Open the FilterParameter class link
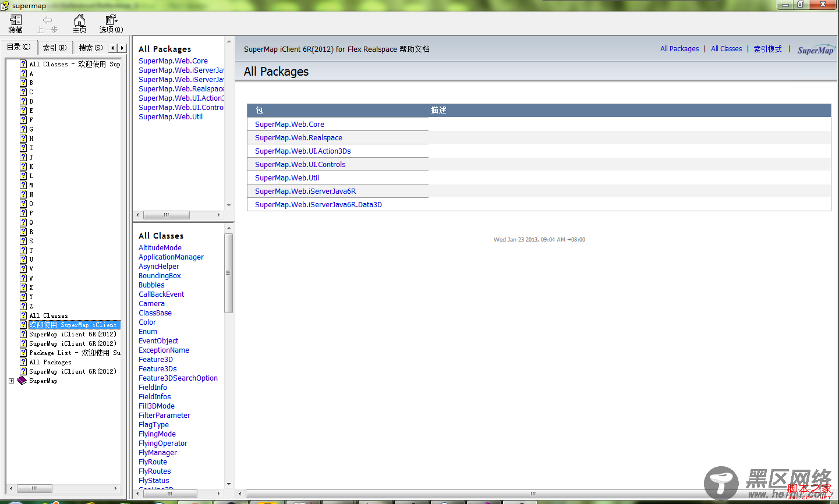Viewport: 839px width, 504px height. (x=164, y=416)
